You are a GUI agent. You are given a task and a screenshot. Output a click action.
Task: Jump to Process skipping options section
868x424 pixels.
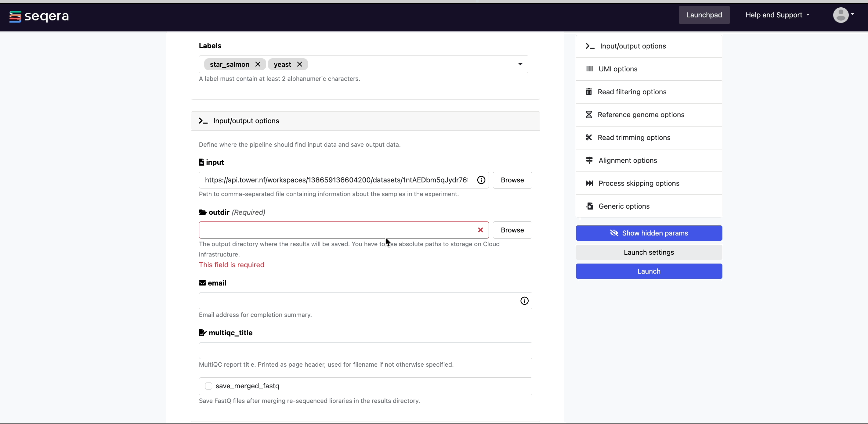(649, 184)
